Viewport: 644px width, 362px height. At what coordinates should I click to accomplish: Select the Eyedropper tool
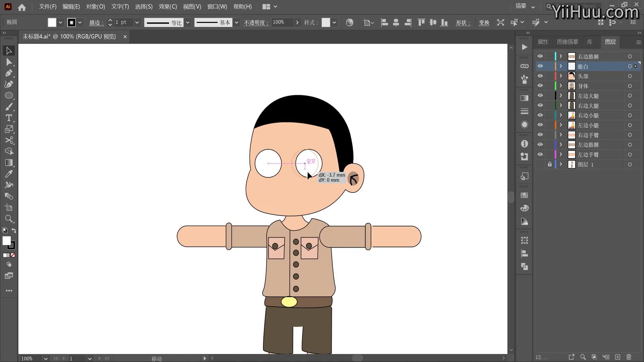coord(9,174)
